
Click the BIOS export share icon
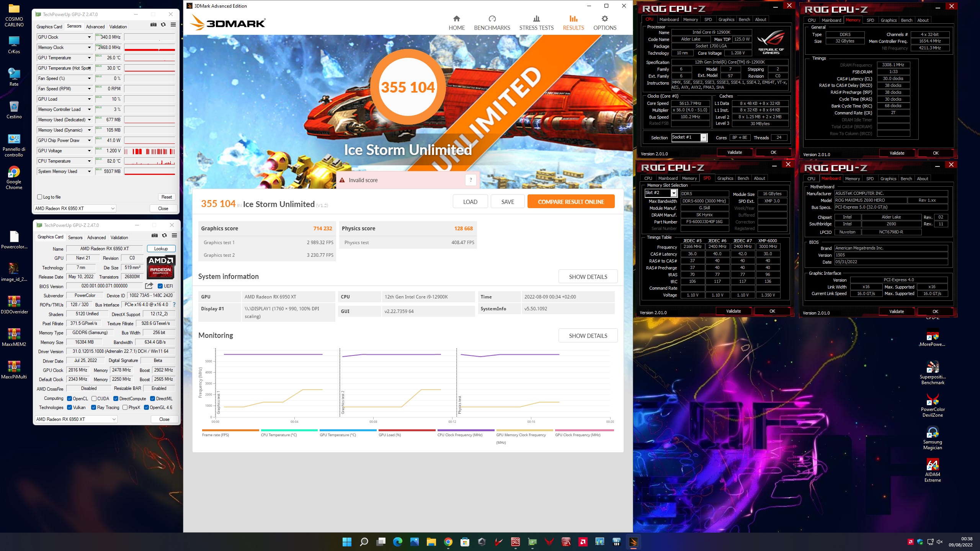[149, 286]
